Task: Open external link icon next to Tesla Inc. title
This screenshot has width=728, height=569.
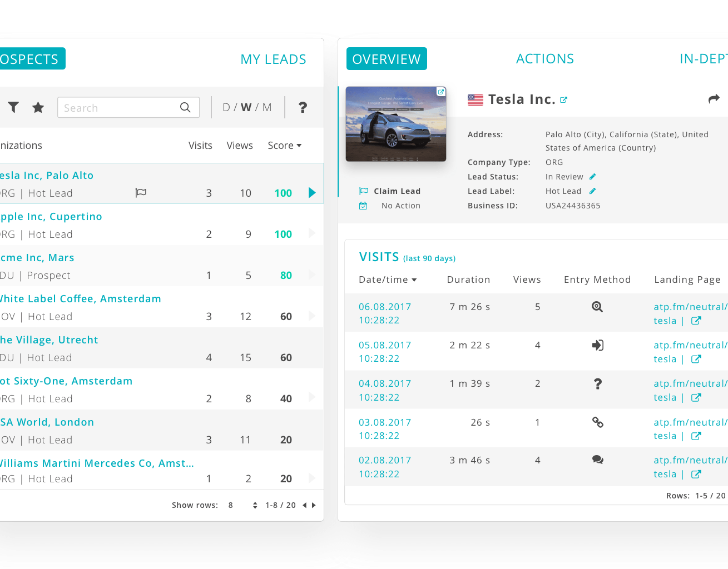Action: 563,100
